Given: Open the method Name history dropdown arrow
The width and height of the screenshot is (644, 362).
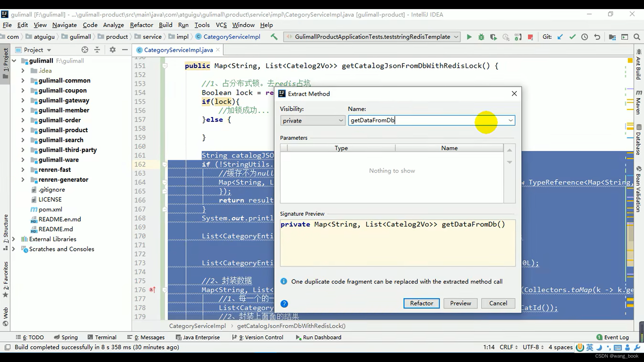Looking at the screenshot, I should [510, 120].
